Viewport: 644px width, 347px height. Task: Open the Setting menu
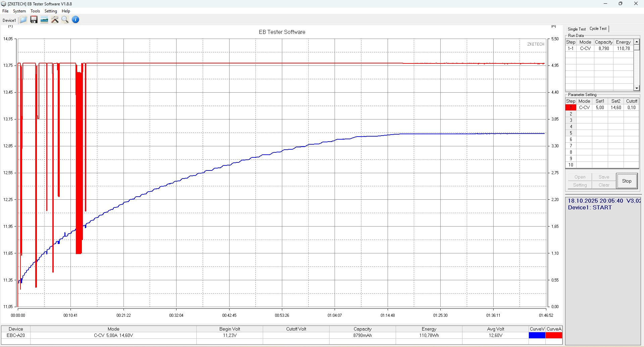click(x=51, y=11)
